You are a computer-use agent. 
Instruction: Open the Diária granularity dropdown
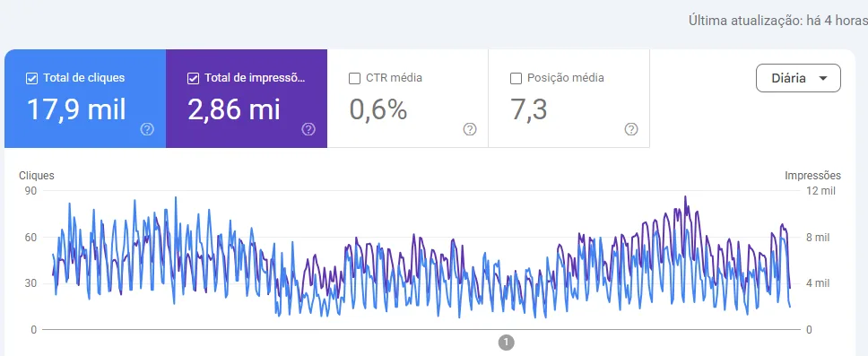[798, 78]
